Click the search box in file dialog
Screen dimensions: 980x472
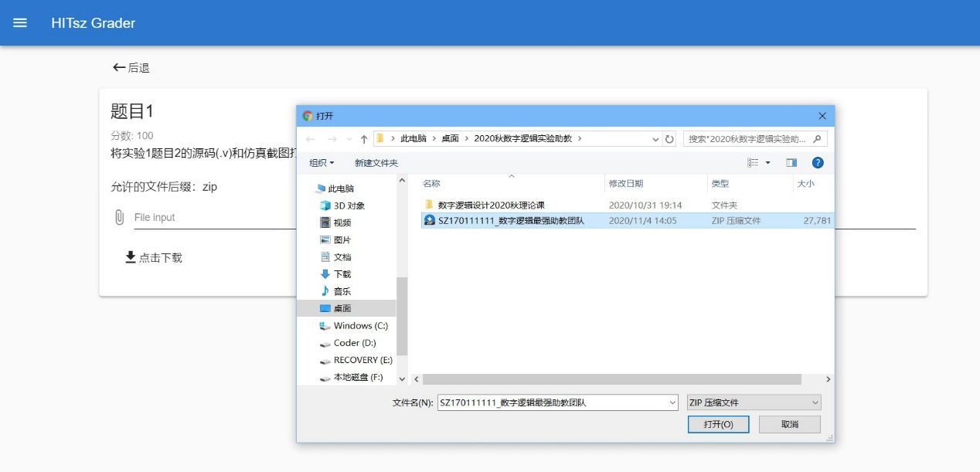click(x=748, y=139)
